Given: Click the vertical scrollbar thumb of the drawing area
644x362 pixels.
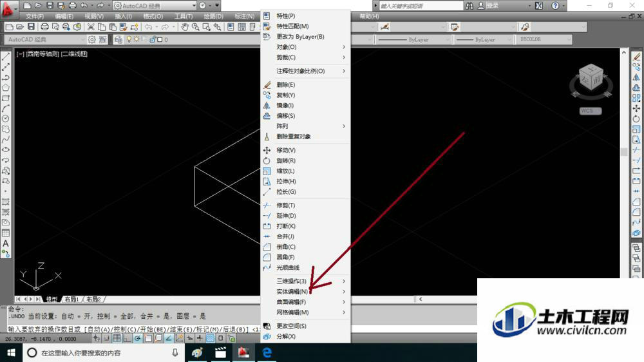Looking at the screenshot, I should click(x=624, y=151).
